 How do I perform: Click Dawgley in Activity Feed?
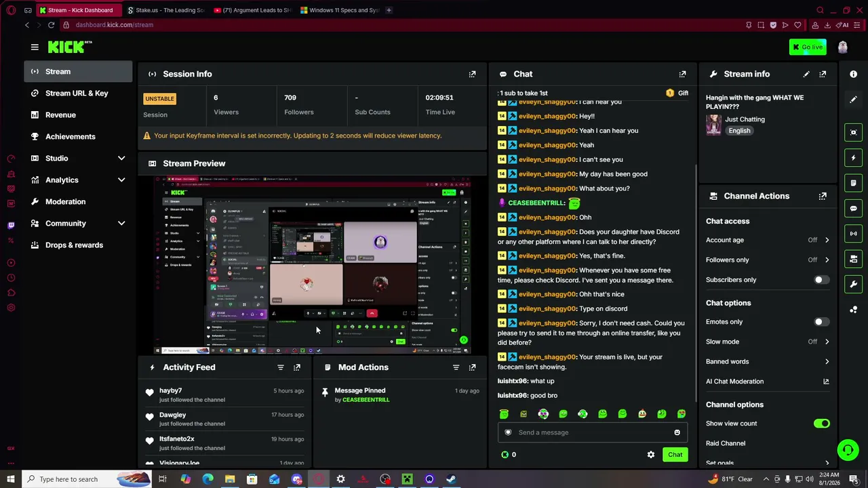click(x=172, y=415)
